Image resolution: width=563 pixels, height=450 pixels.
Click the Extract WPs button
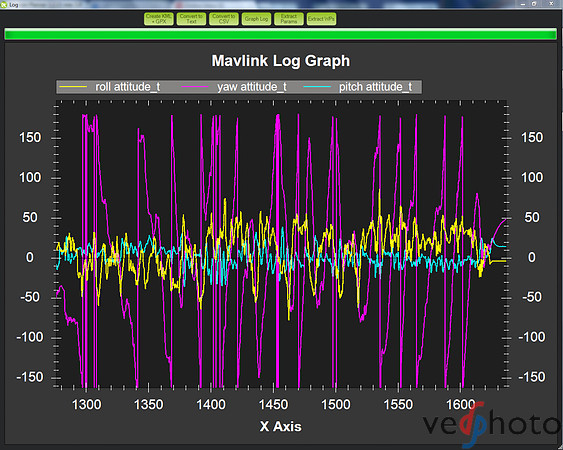pos(321,19)
